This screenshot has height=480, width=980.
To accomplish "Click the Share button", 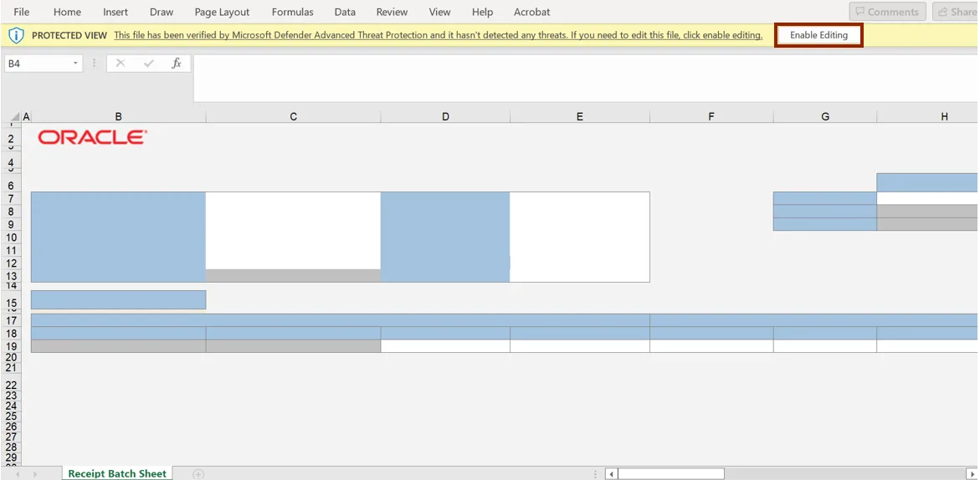I will pyautogui.click(x=957, y=12).
